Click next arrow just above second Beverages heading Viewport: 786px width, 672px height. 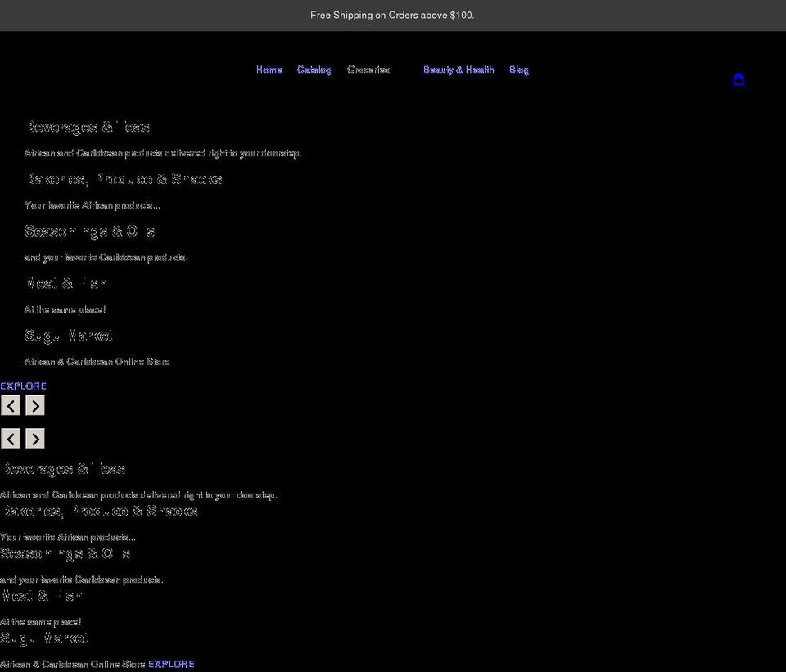[x=35, y=439]
